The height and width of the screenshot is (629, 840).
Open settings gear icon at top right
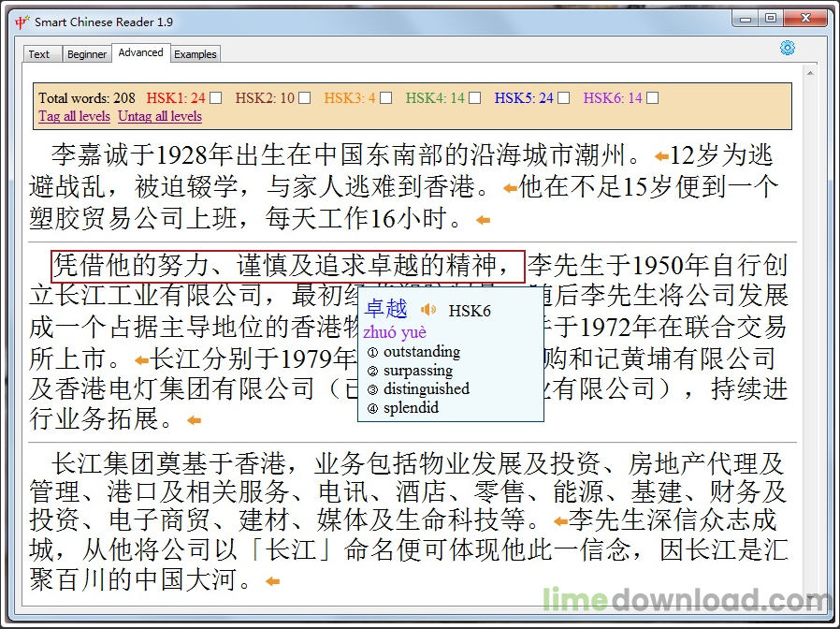point(787,48)
